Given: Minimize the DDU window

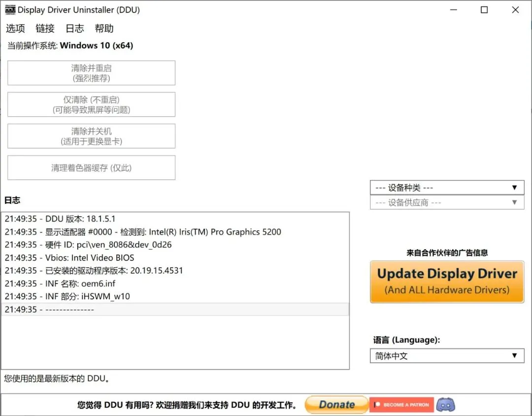Looking at the screenshot, I should tap(453, 10).
